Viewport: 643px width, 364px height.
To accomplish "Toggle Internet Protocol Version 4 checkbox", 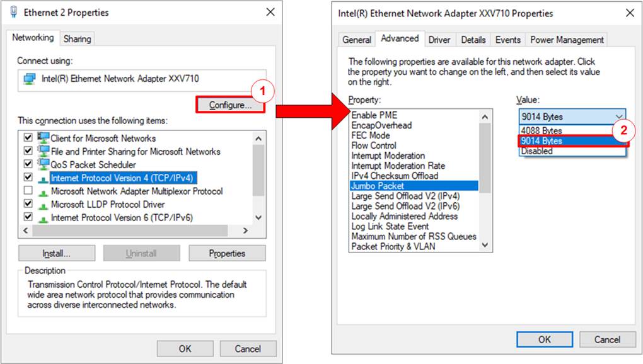I will point(28,177).
